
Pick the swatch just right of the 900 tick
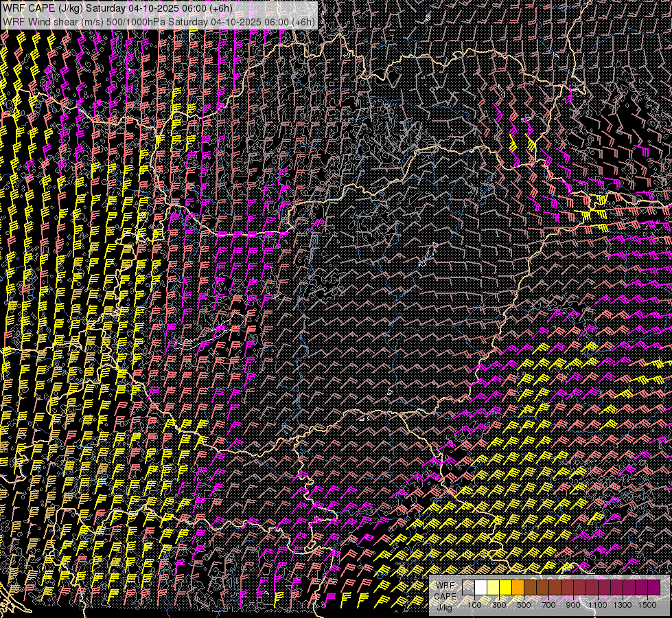click(579, 588)
